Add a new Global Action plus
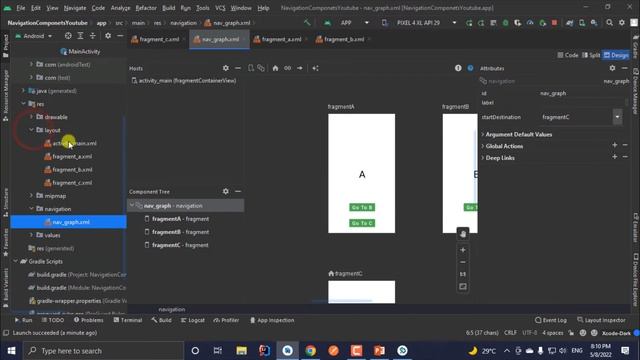 615,145
